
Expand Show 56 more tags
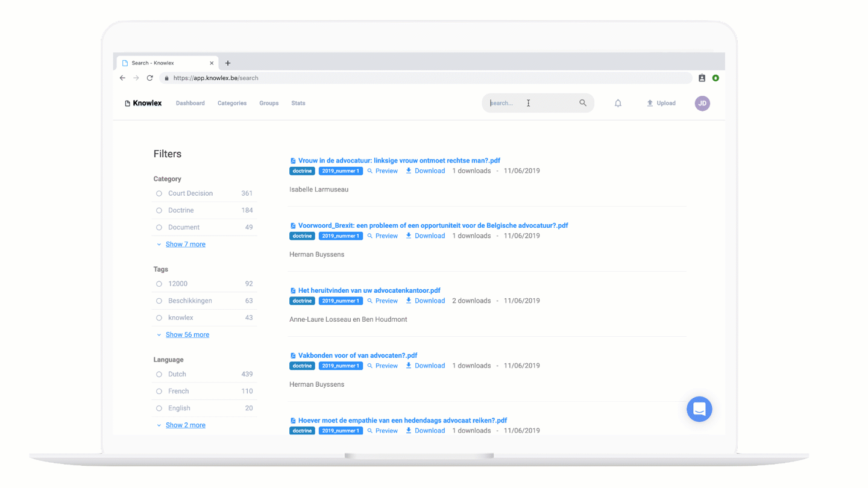(x=187, y=335)
